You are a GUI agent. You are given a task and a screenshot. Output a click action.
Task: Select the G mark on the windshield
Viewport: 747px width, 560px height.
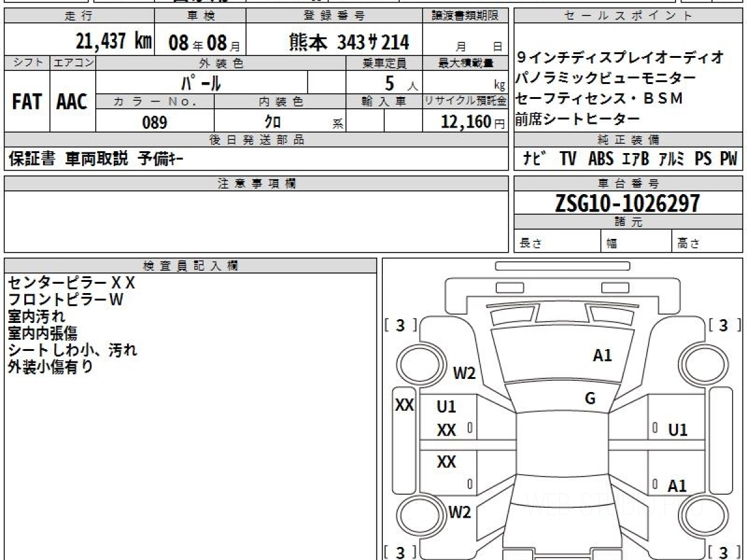[590, 398]
